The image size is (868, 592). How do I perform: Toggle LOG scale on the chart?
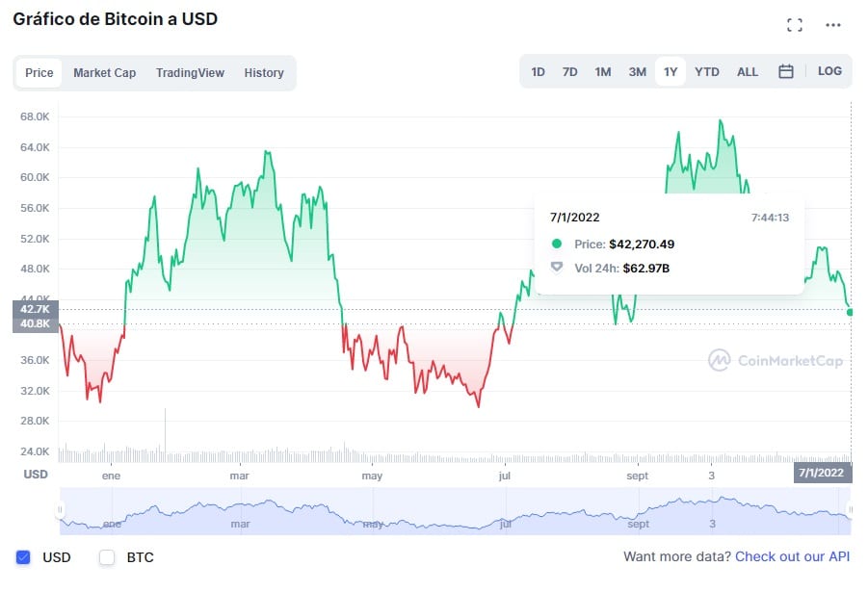click(x=829, y=71)
